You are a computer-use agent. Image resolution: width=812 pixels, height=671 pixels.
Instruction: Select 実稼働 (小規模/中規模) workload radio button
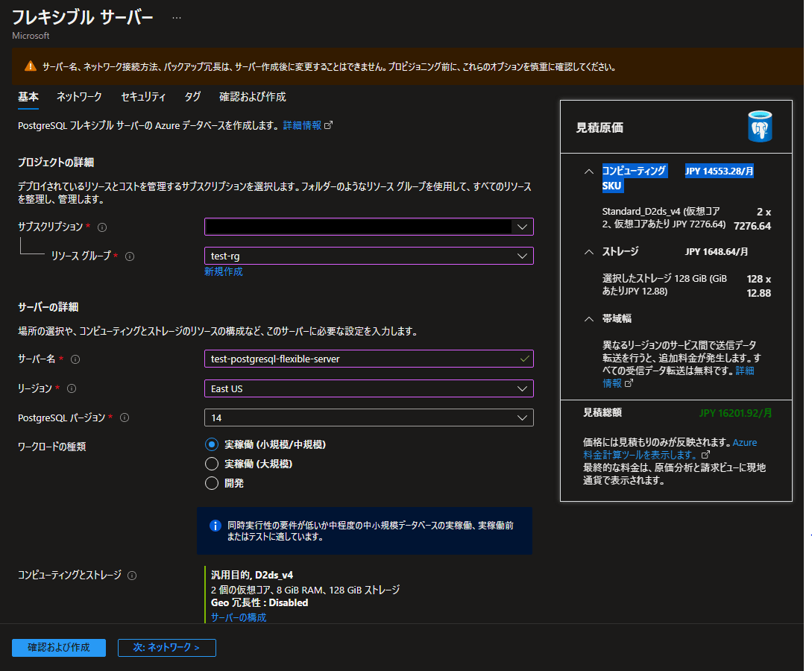click(212, 444)
